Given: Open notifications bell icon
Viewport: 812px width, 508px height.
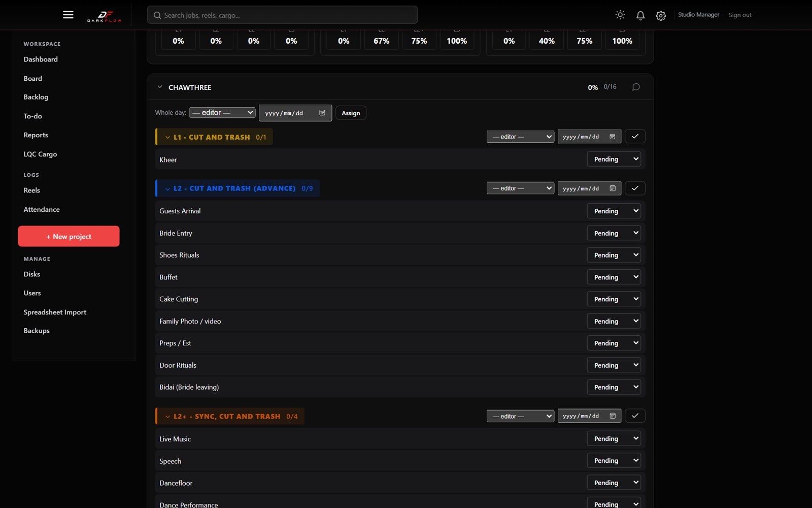Looking at the screenshot, I should [x=640, y=15].
